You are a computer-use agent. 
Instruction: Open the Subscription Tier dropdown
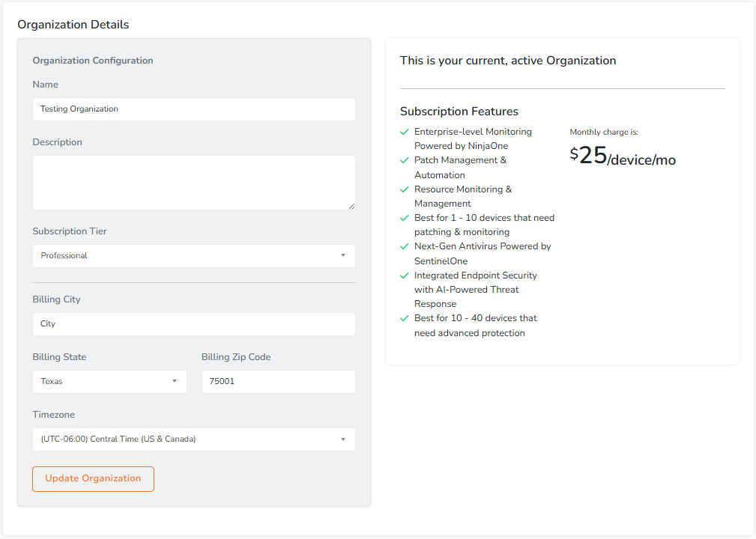click(x=193, y=256)
